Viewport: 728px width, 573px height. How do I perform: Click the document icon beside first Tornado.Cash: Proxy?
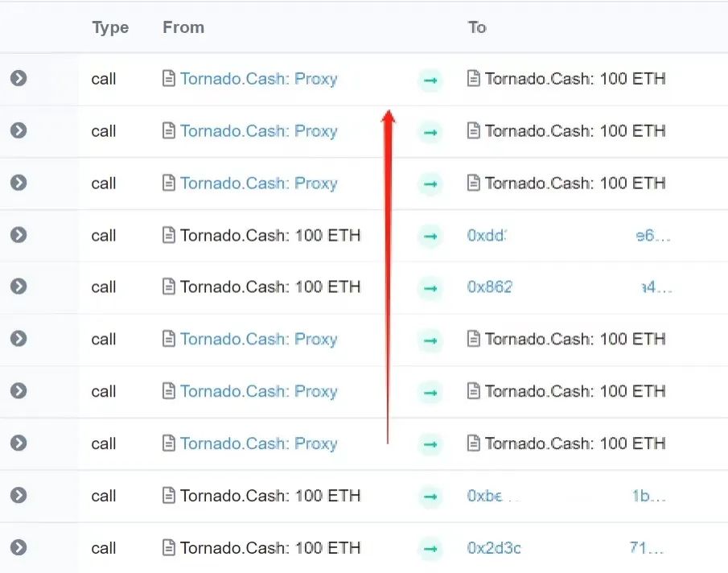coord(168,79)
